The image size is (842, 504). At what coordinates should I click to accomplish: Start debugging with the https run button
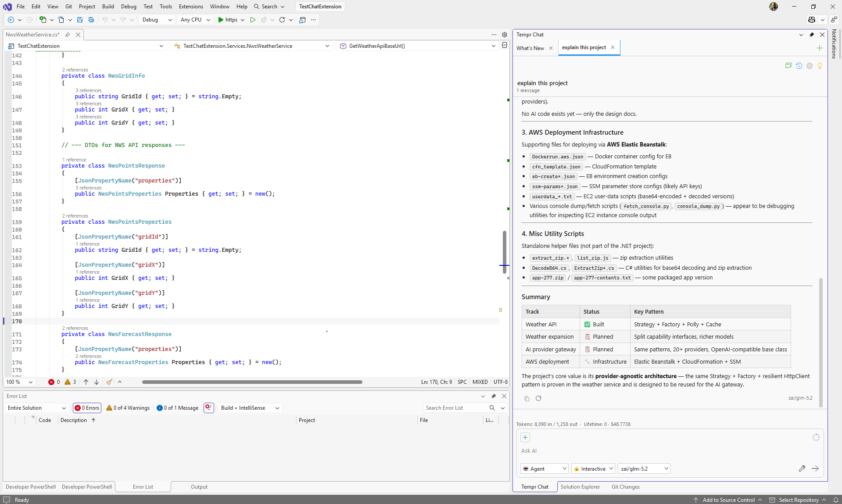point(228,20)
